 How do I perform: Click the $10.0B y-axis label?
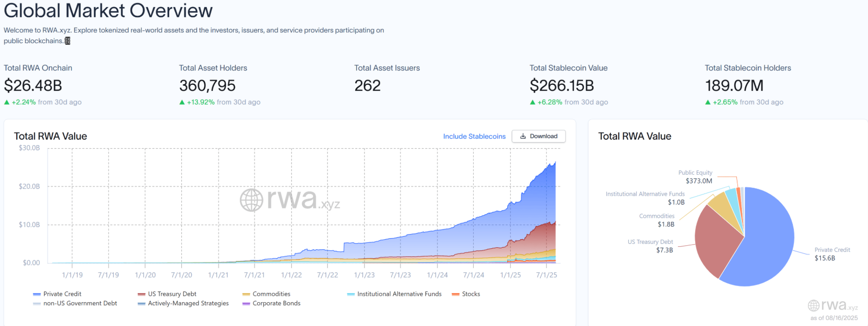pyautogui.click(x=29, y=224)
